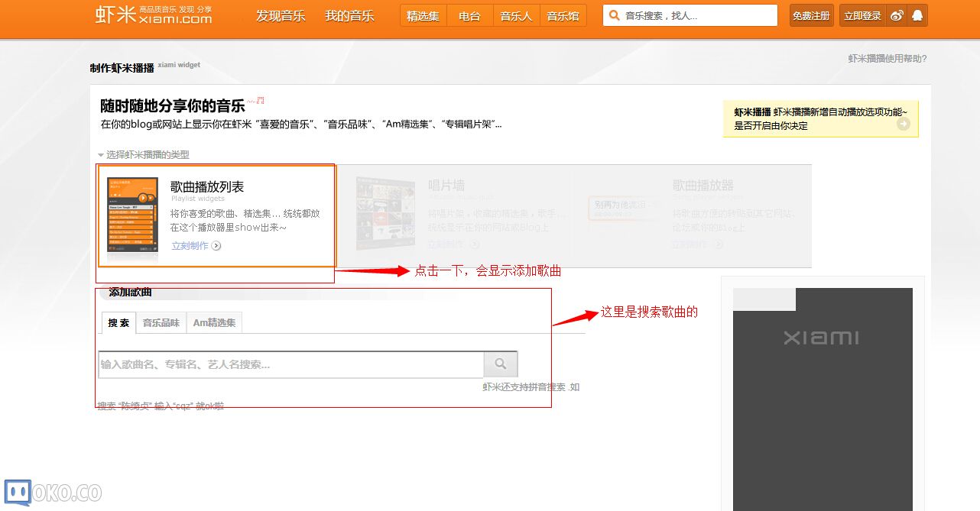980x511 pixels.
Task: Go to 精选集 section
Action: click(x=423, y=15)
